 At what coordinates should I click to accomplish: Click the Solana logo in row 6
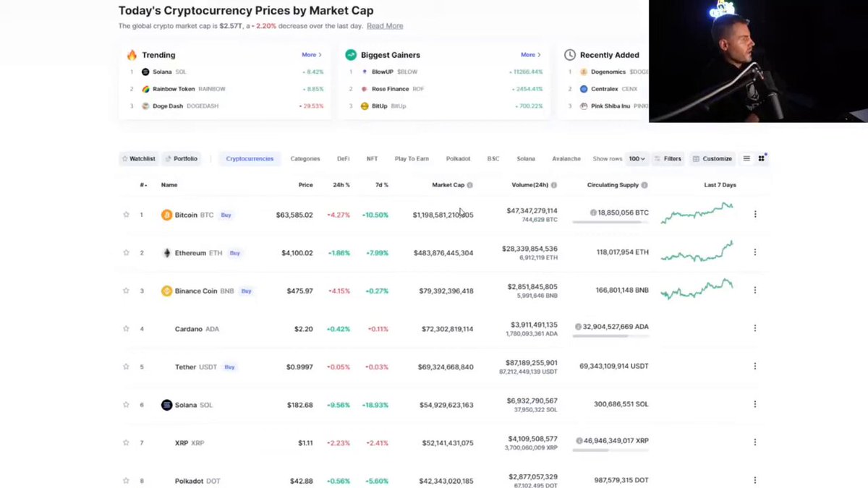pyautogui.click(x=166, y=405)
